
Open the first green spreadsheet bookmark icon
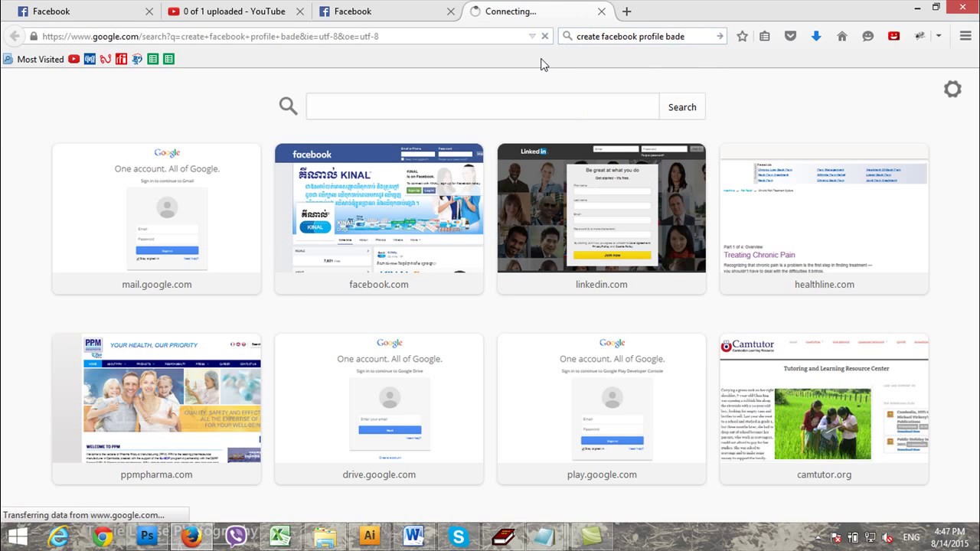point(152,59)
